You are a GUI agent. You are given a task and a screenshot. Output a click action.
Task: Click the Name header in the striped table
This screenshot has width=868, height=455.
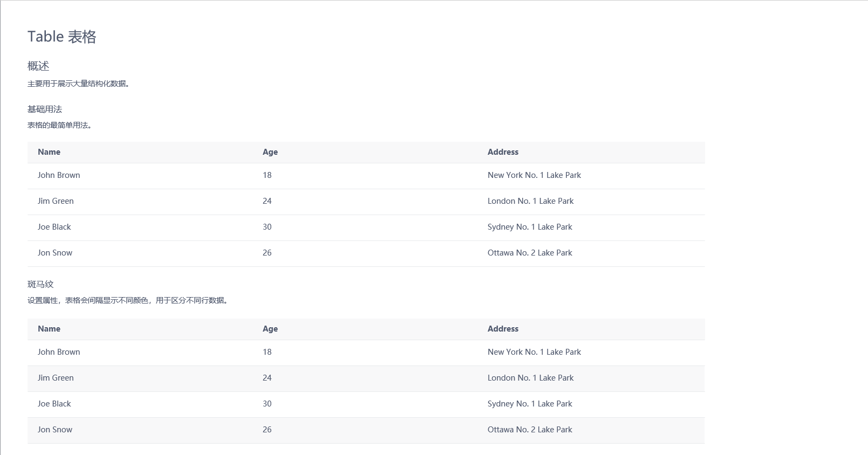49,329
